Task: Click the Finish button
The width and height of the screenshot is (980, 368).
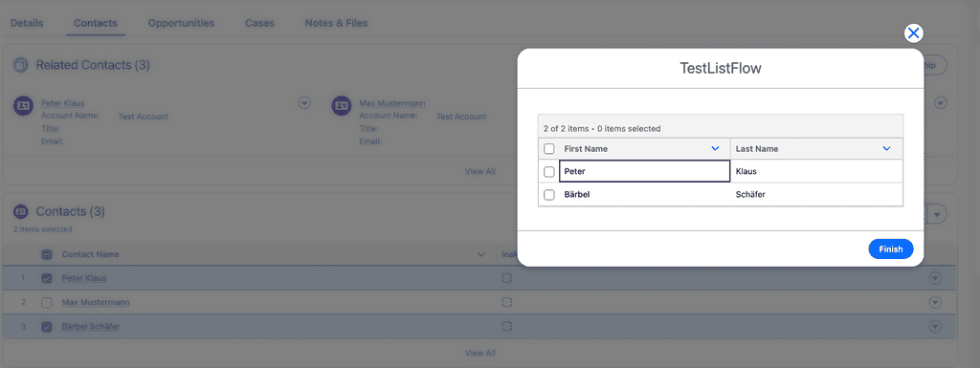Action: [x=891, y=249]
